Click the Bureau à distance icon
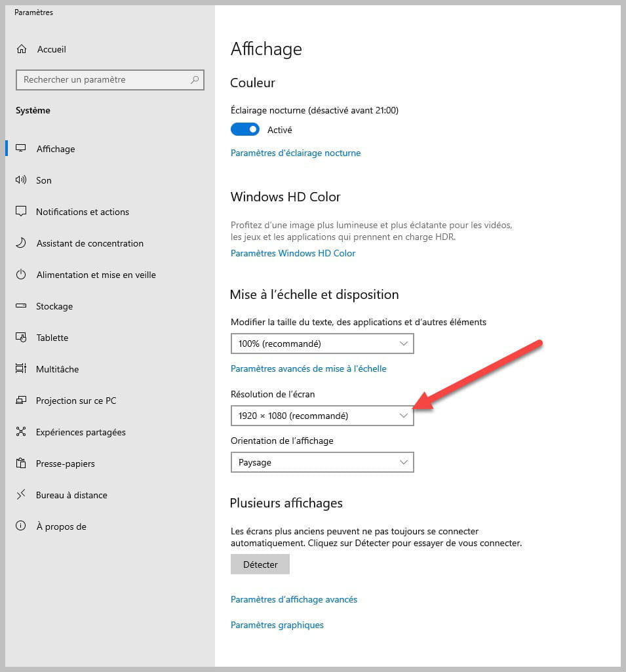Viewport: 626px width, 672px height. click(x=20, y=494)
